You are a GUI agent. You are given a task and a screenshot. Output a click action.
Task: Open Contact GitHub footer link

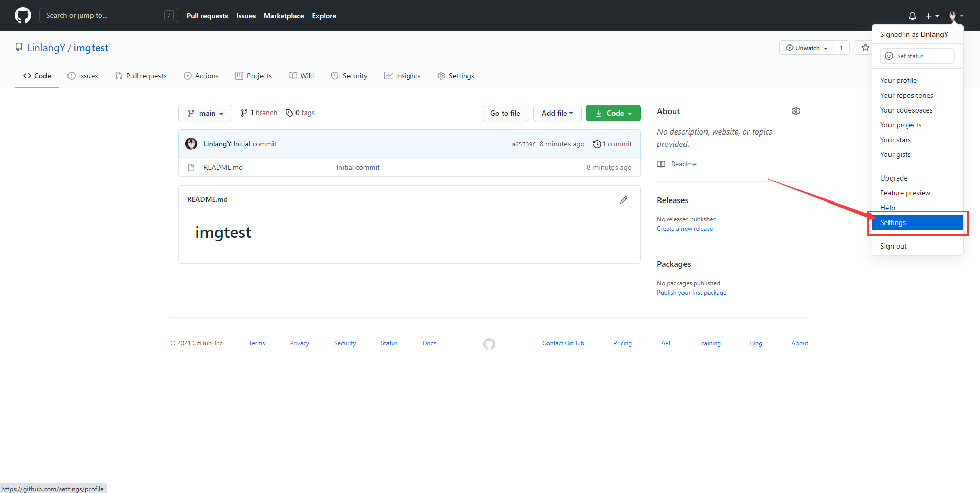563,343
